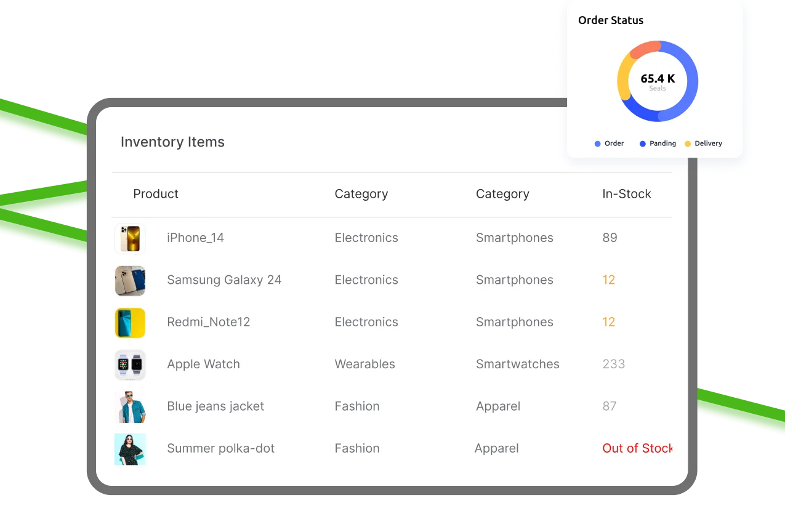Screen dimensions: 785x532
Task: Click the Order legend dot
Action: pyautogui.click(x=597, y=143)
